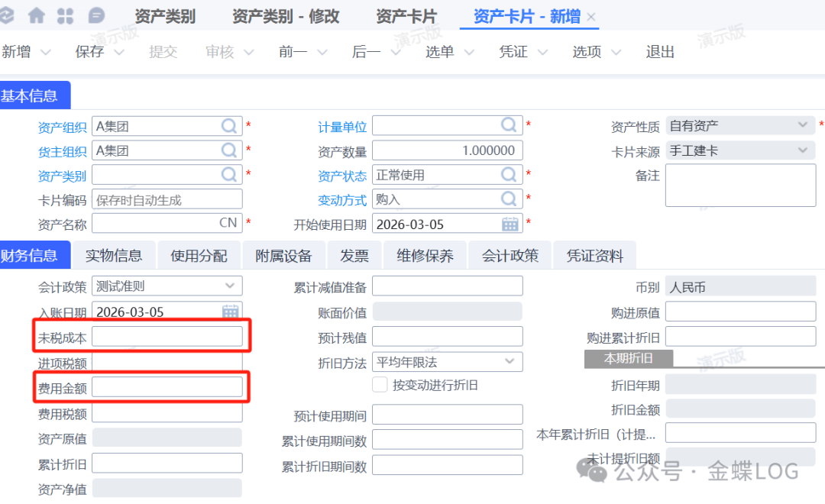825x504 pixels.
Task: Open calendar picker for 入账日期
Action: click(230, 312)
